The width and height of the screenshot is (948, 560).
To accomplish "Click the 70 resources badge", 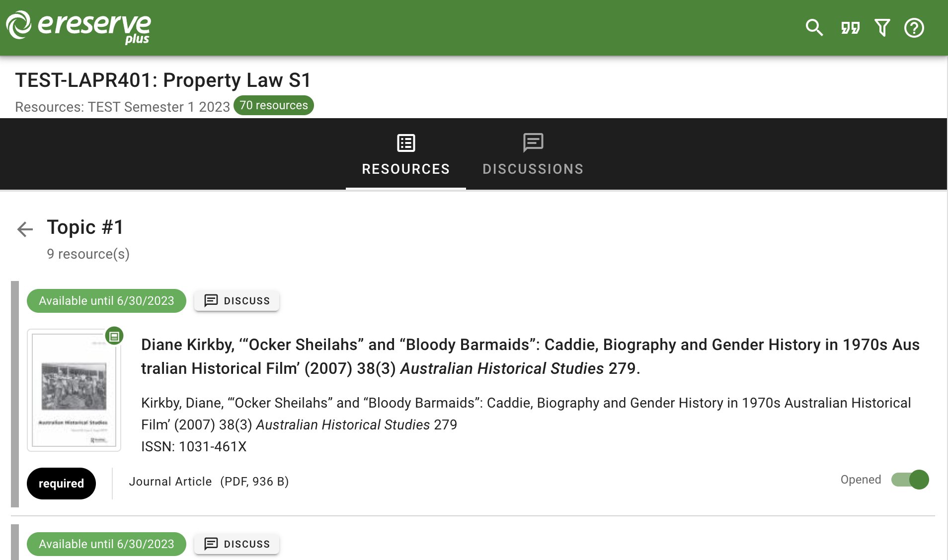I will pos(274,105).
